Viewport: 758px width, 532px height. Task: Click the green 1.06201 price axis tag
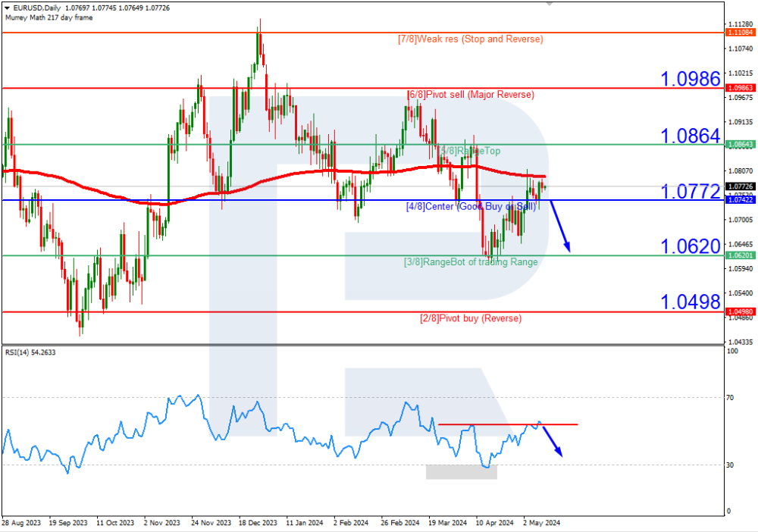[738, 256]
